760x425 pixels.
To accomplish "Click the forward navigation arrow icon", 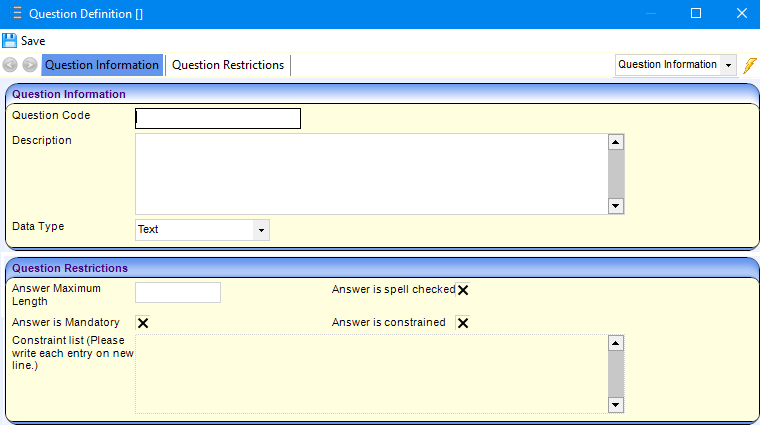I will [x=29, y=65].
